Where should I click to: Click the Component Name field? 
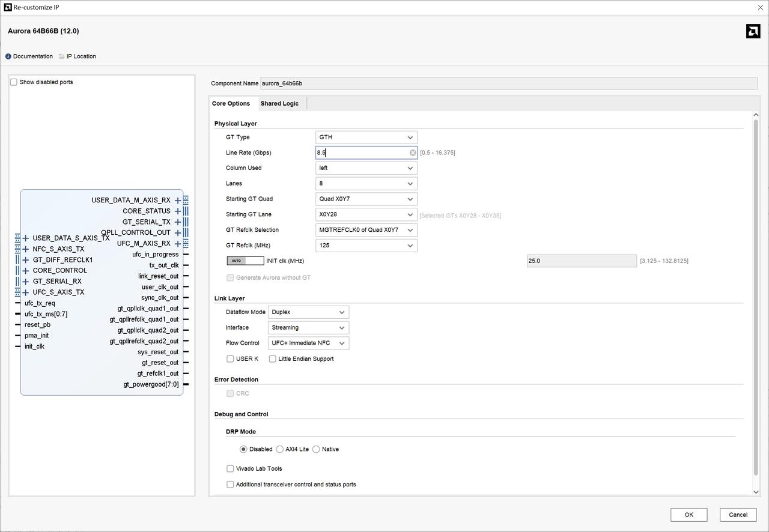click(x=509, y=83)
